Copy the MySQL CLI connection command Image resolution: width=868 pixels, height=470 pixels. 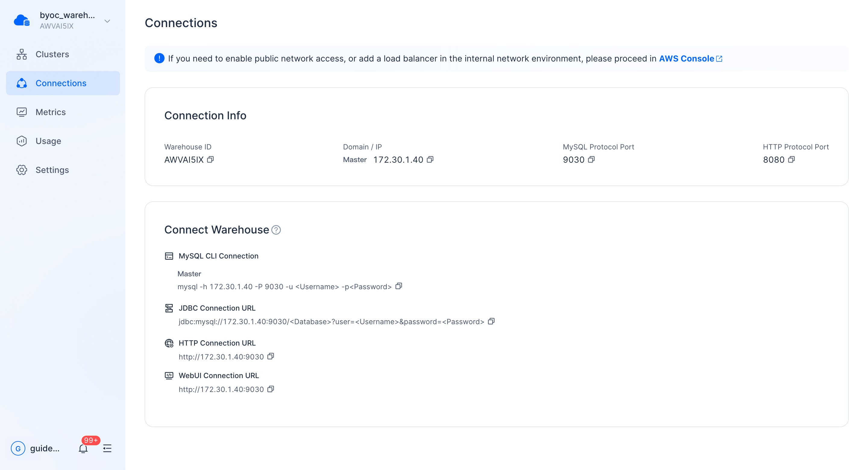pyautogui.click(x=399, y=286)
